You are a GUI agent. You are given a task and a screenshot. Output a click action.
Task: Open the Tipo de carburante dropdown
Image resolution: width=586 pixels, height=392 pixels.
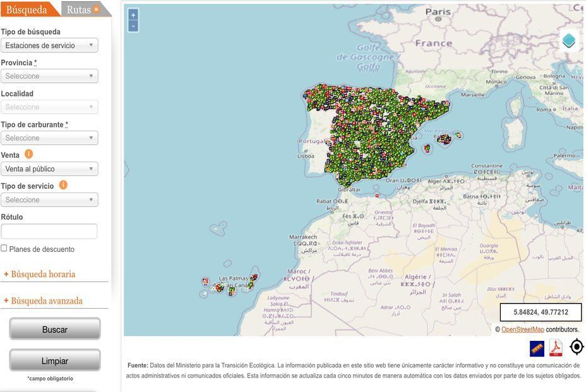pos(49,138)
